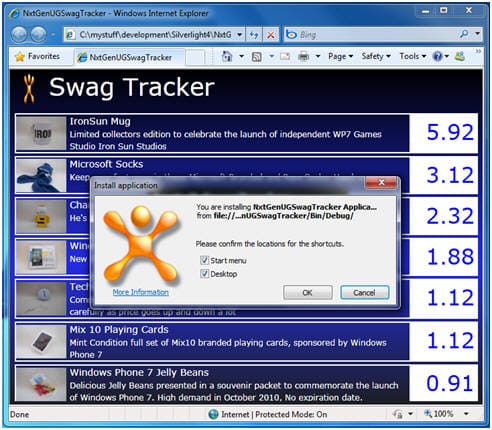Expand the zoom level dropdown arrow
The width and height of the screenshot is (492, 430).
pyautogui.click(x=466, y=414)
